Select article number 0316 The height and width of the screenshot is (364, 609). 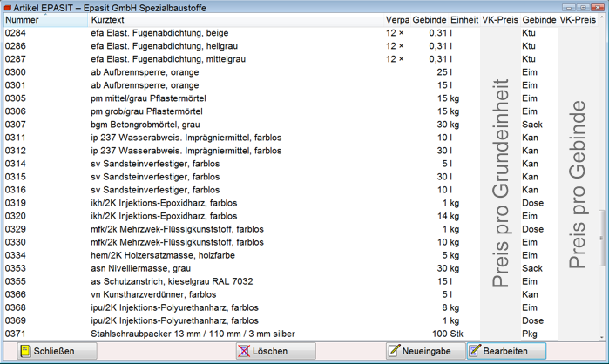(16, 190)
